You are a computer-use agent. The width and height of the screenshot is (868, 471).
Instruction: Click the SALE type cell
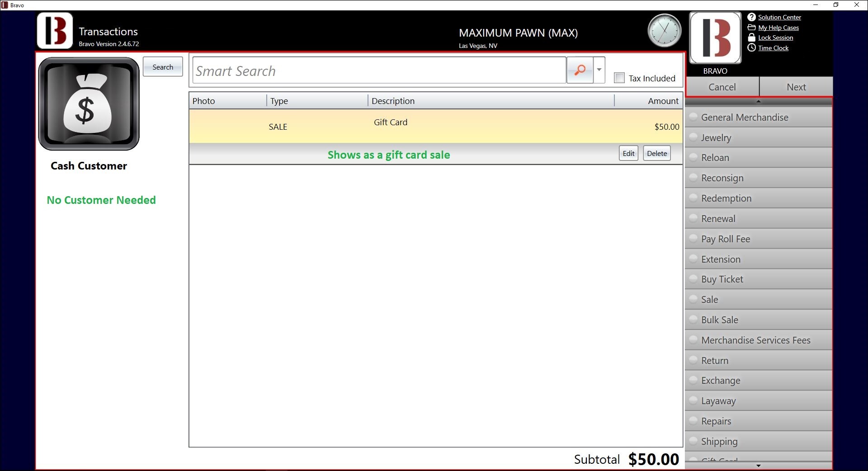tap(278, 127)
